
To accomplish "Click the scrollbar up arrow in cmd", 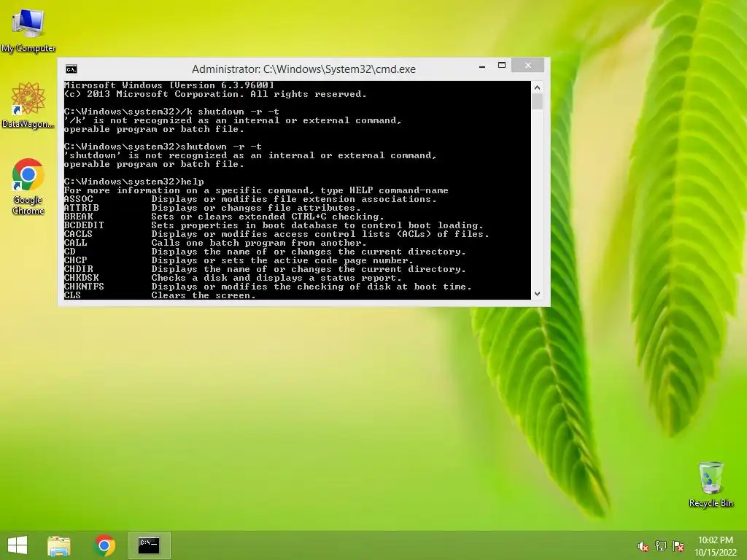I will click(x=538, y=87).
